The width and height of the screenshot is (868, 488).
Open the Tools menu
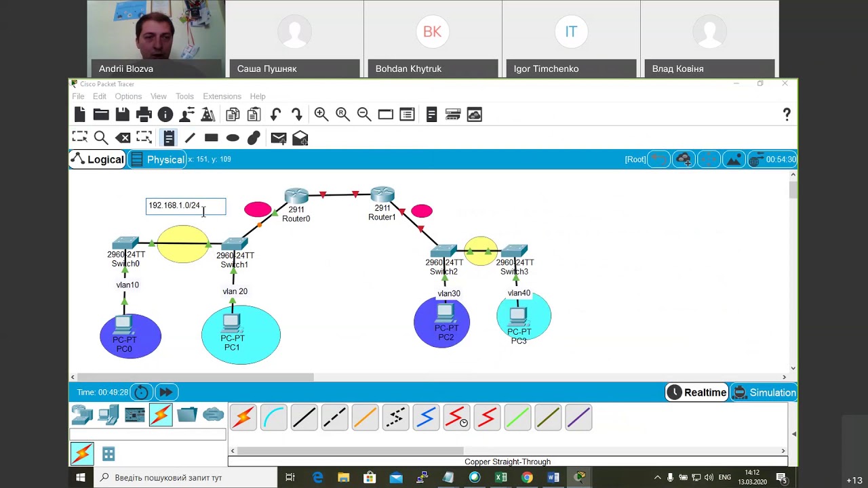(184, 96)
